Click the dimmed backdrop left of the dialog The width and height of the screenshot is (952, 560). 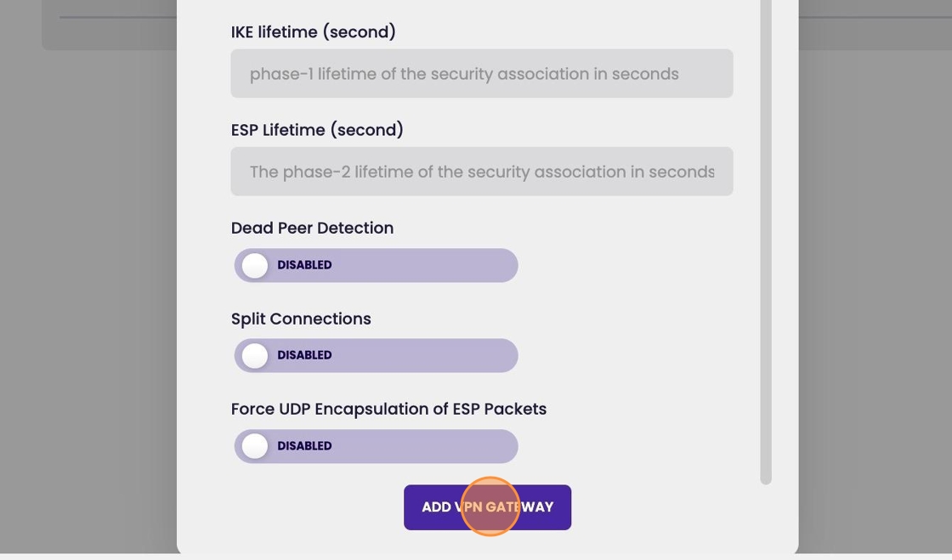(x=85, y=297)
